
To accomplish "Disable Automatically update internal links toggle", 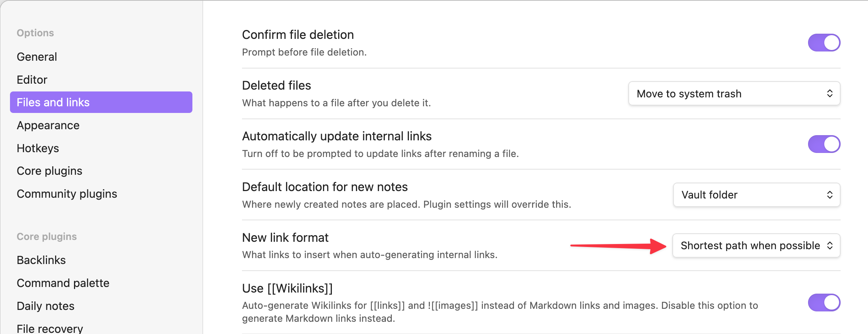I will (824, 144).
